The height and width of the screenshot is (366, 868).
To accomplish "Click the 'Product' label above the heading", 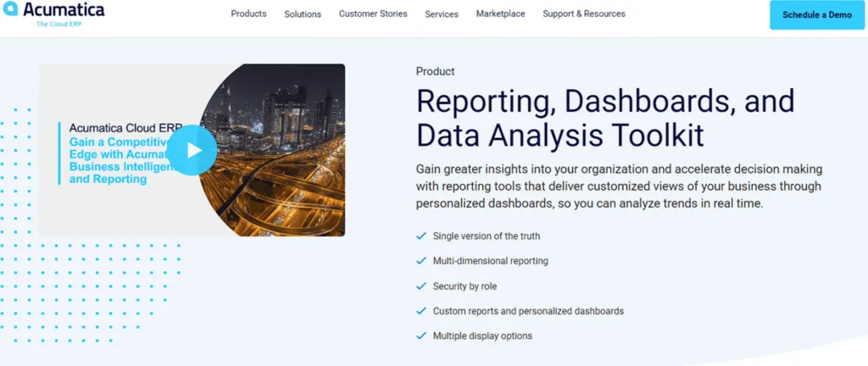I will coord(435,71).
